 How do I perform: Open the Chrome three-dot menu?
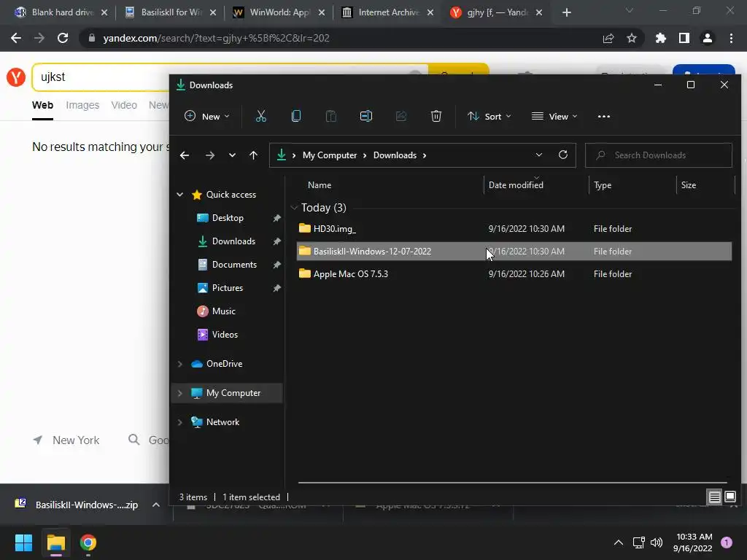(731, 38)
